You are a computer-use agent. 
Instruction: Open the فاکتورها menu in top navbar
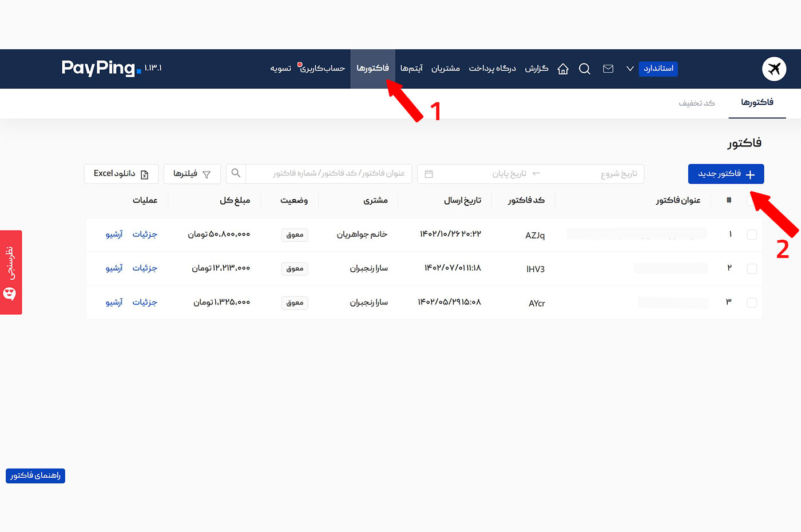pos(372,69)
